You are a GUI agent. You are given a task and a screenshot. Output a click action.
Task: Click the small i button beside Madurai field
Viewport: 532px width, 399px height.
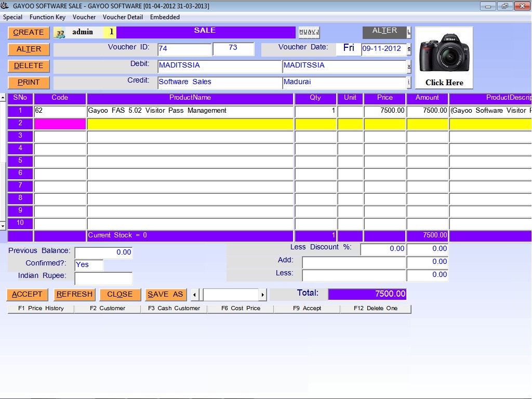(409, 82)
